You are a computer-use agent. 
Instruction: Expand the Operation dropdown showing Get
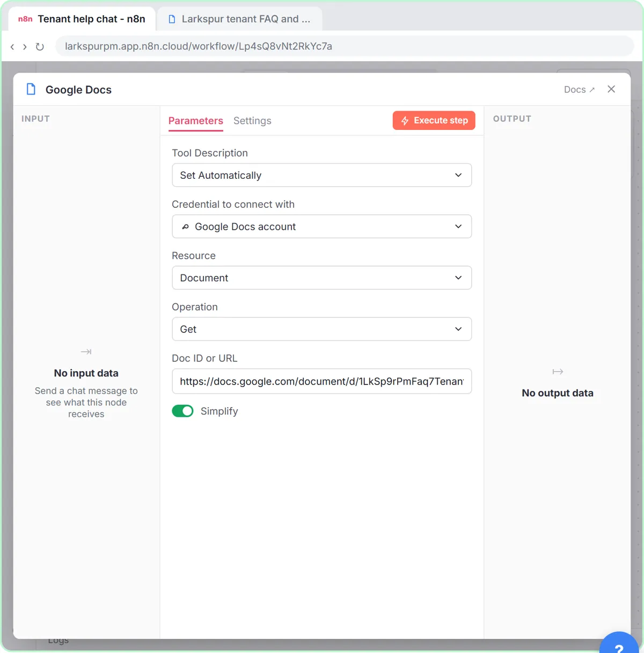coord(321,329)
